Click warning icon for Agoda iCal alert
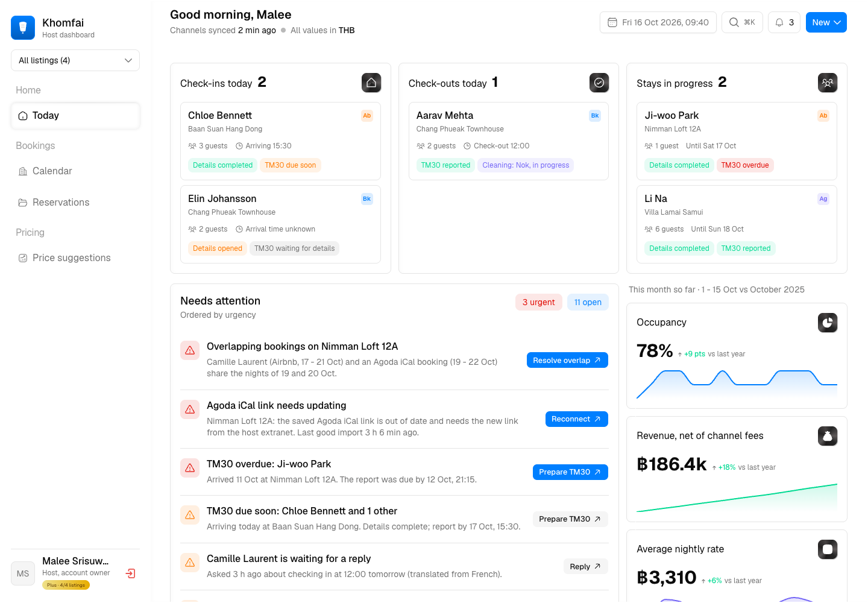 pos(190,409)
